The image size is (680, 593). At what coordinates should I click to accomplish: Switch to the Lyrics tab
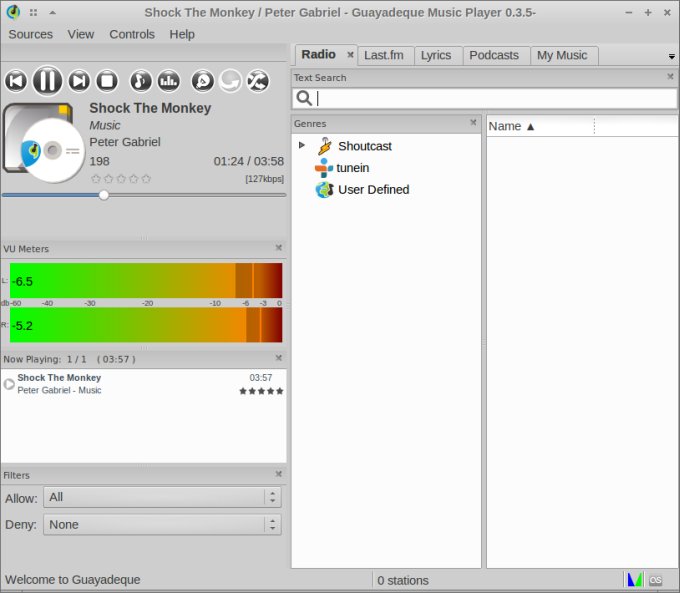(436, 55)
